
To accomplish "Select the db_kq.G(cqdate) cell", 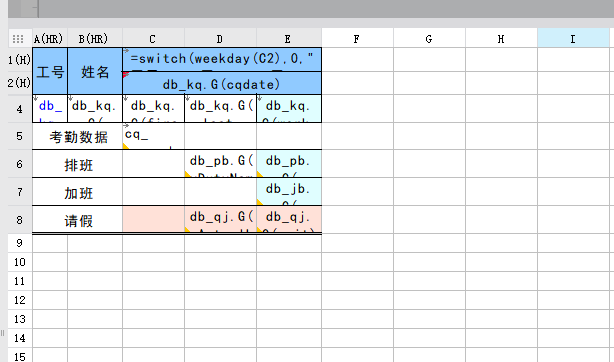I will coord(222,83).
